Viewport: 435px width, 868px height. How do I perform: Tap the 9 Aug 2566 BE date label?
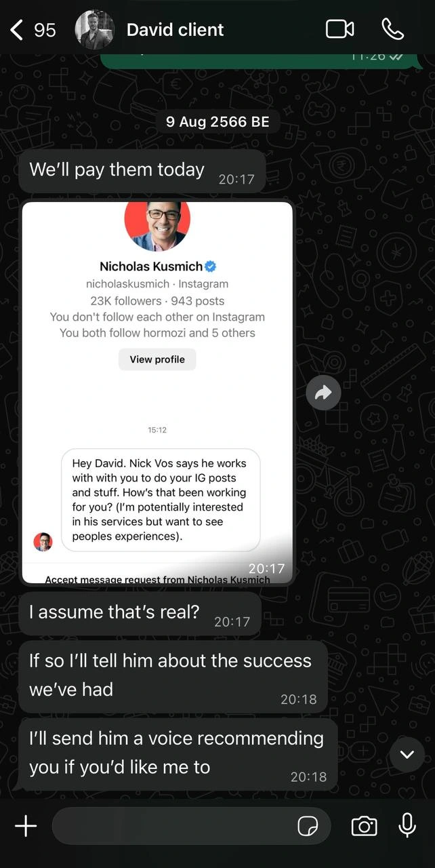point(217,122)
